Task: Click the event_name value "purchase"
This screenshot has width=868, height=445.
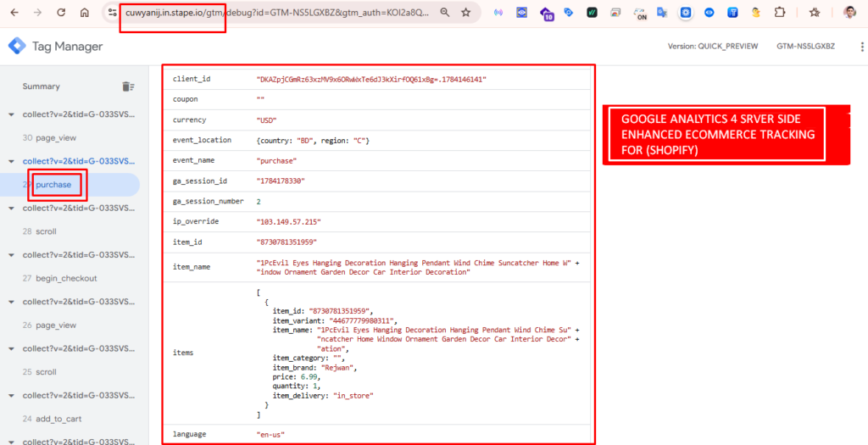Action: click(277, 160)
